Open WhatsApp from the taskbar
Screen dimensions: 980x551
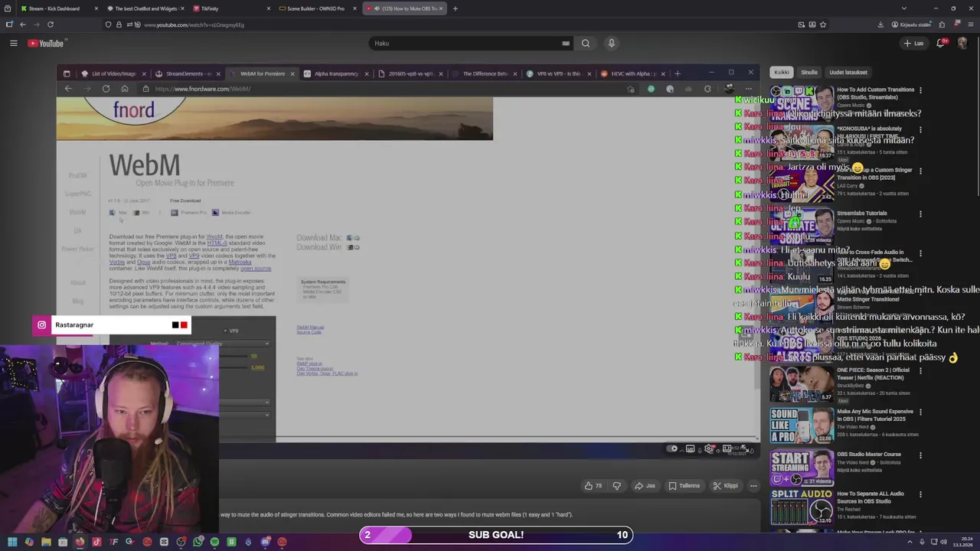(x=198, y=542)
